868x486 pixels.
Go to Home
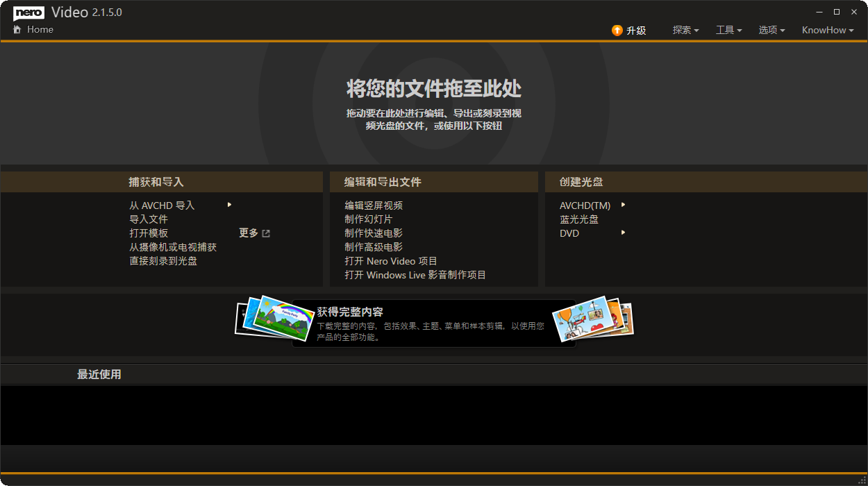click(x=33, y=29)
